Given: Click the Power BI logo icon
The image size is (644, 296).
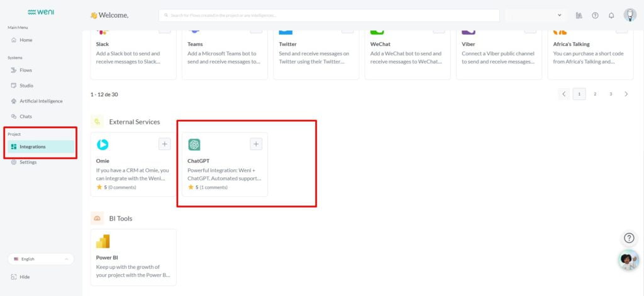Looking at the screenshot, I should click(103, 241).
